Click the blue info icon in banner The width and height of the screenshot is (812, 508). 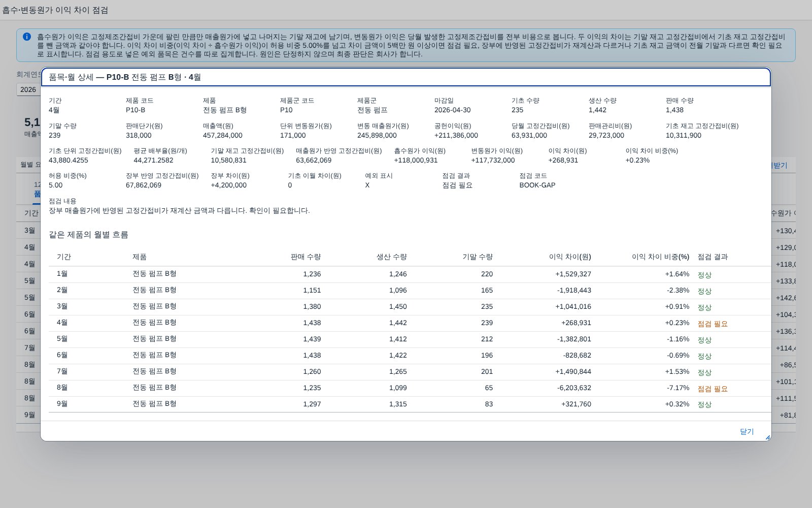(x=27, y=37)
